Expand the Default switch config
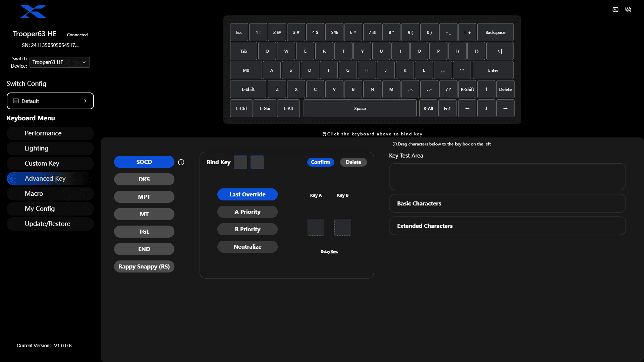The width and height of the screenshot is (644, 362). click(50, 101)
